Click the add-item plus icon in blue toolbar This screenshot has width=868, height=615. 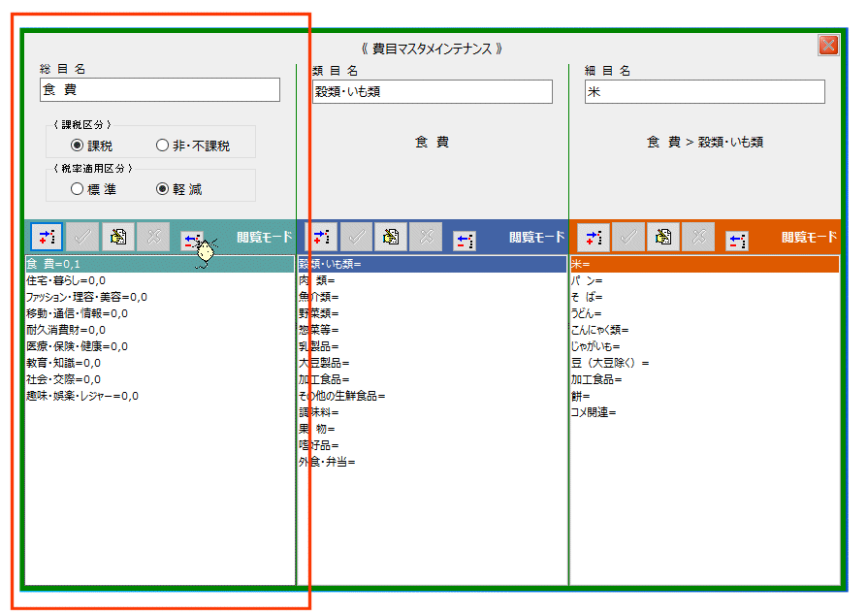coord(320,237)
